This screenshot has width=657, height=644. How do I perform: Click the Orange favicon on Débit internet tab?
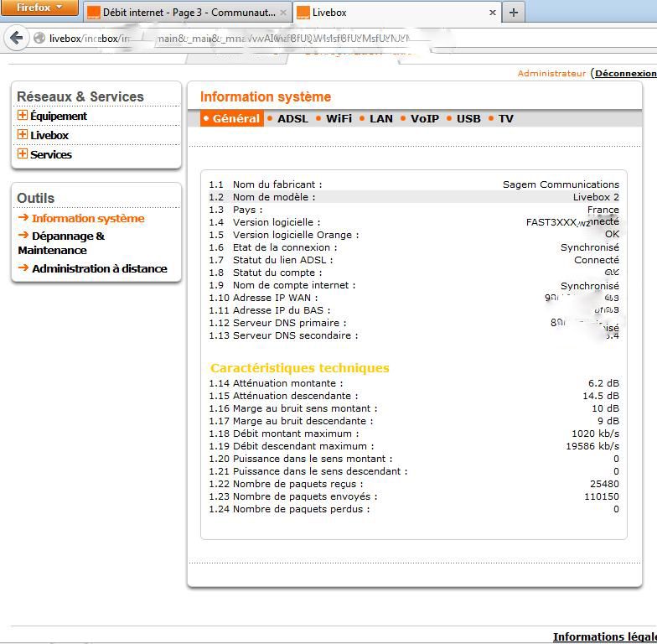[94, 13]
